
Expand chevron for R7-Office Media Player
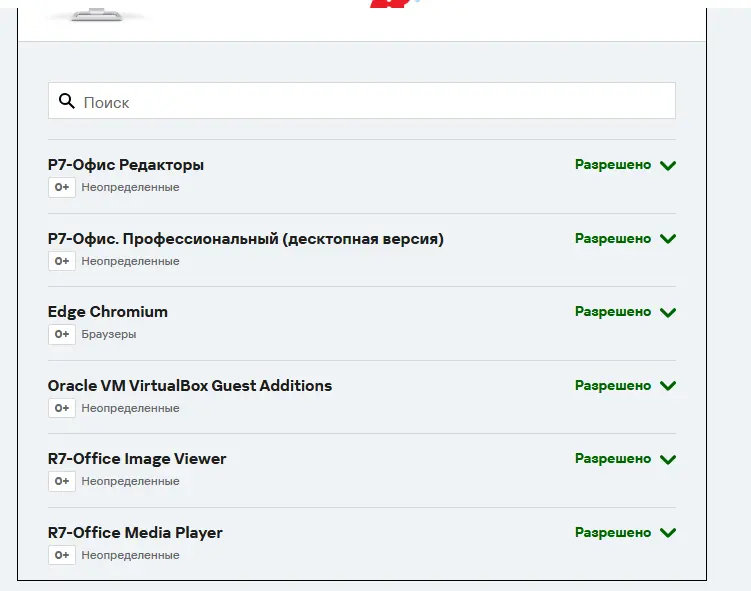click(x=668, y=533)
